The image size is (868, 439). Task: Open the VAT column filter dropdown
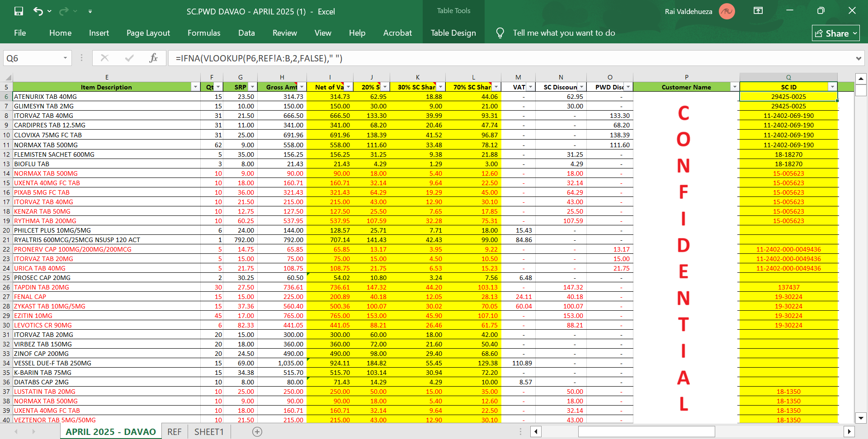click(530, 87)
